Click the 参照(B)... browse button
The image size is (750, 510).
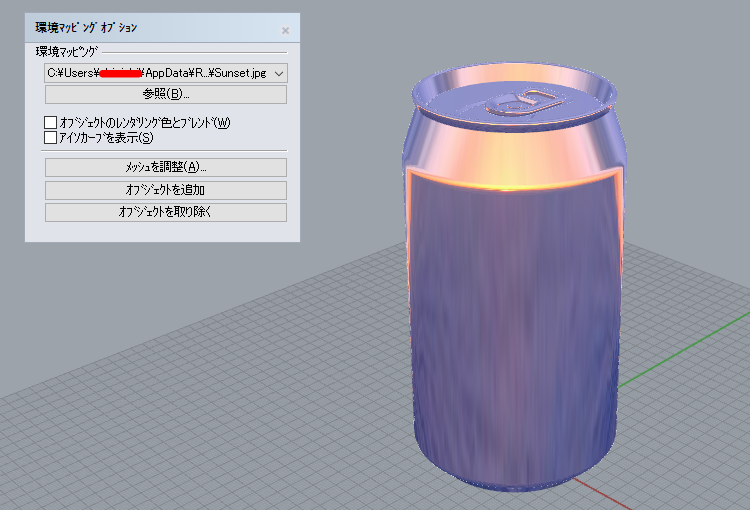point(165,94)
